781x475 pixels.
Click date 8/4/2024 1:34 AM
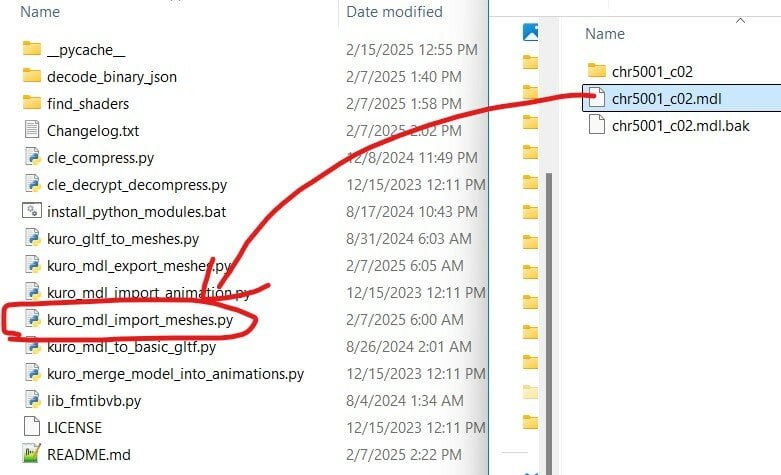[x=404, y=400]
